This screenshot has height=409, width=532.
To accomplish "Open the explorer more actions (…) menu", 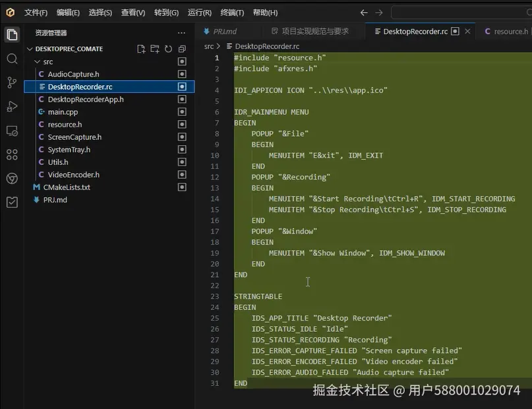I will [181, 32].
